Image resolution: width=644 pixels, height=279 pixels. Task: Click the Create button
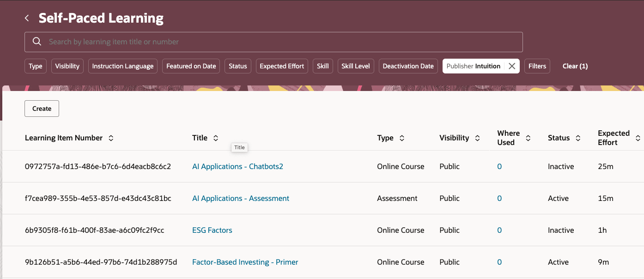coord(42,108)
